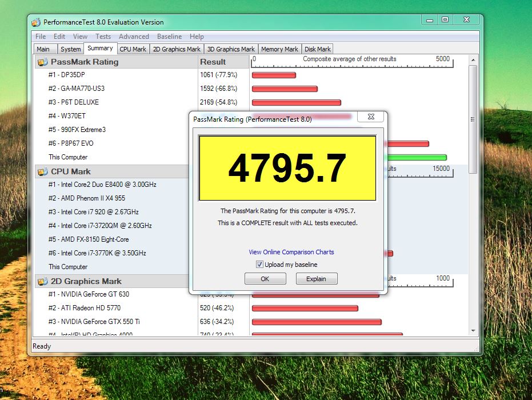The image size is (532, 400).
Task: Click the result value '1061 (-77.9%)'
Action: pos(218,75)
